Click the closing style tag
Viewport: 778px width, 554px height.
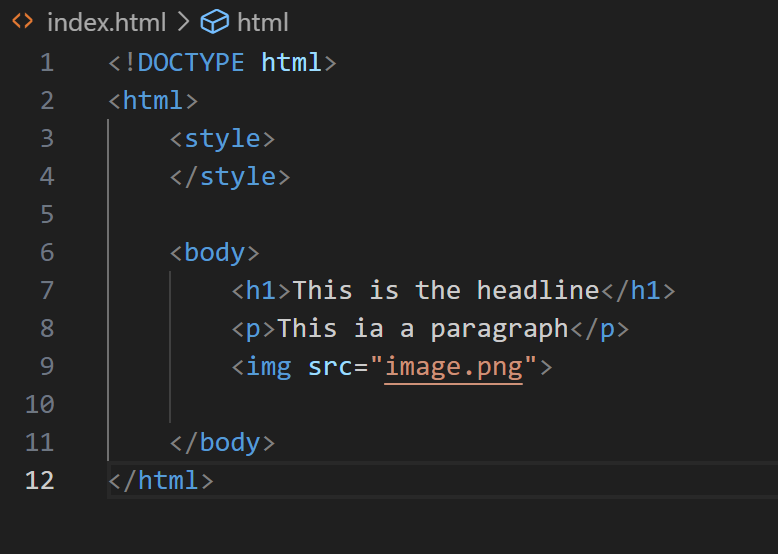pyautogui.click(x=230, y=177)
